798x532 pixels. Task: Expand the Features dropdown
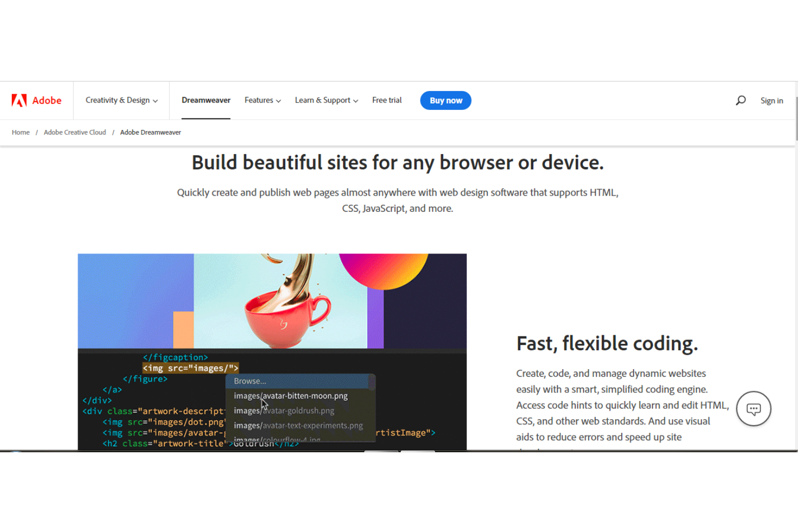[263, 100]
